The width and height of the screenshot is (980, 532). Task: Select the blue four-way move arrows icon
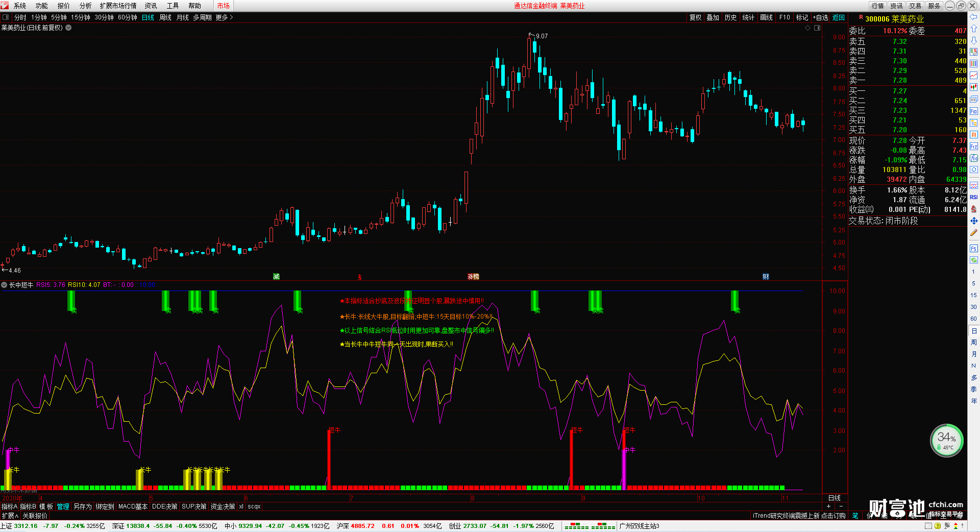974,221
